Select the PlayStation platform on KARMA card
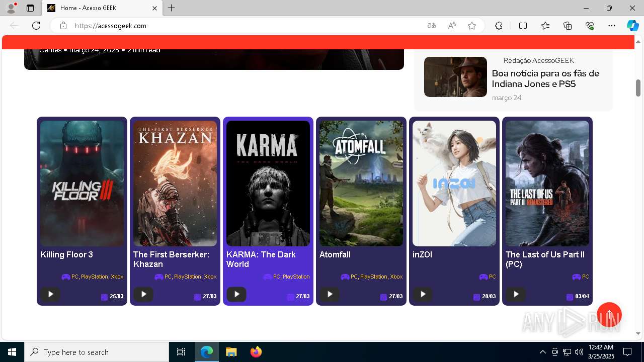644x362 pixels. (x=296, y=277)
